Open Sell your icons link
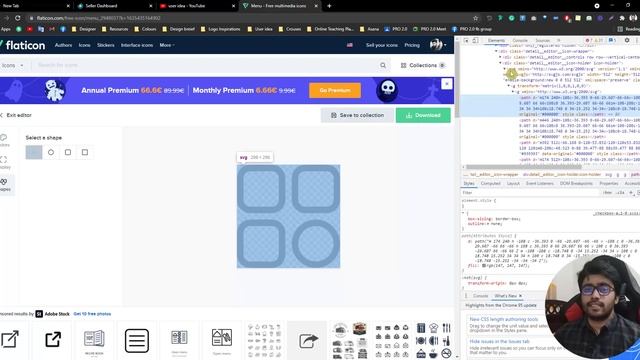The height and width of the screenshot is (360, 640). tap(382, 45)
